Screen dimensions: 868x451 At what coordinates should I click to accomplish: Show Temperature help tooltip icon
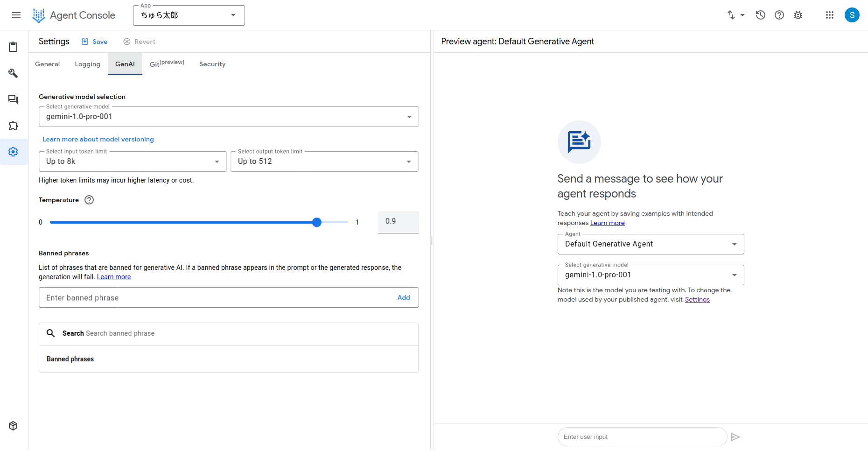pyautogui.click(x=89, y=200)
